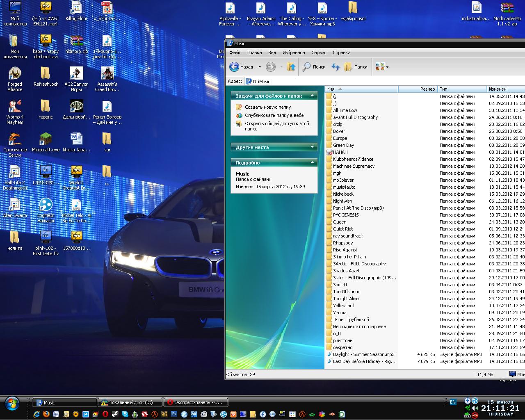525x420 pixels.
Task: Collapse the 'Задачи для файлов и папок' panel
Action: pos(312,96)
